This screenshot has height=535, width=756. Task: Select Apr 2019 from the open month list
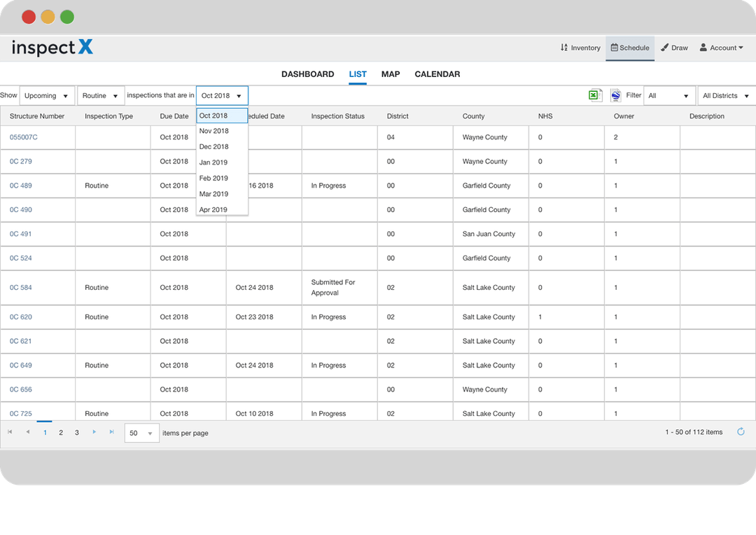coord(213,209)
